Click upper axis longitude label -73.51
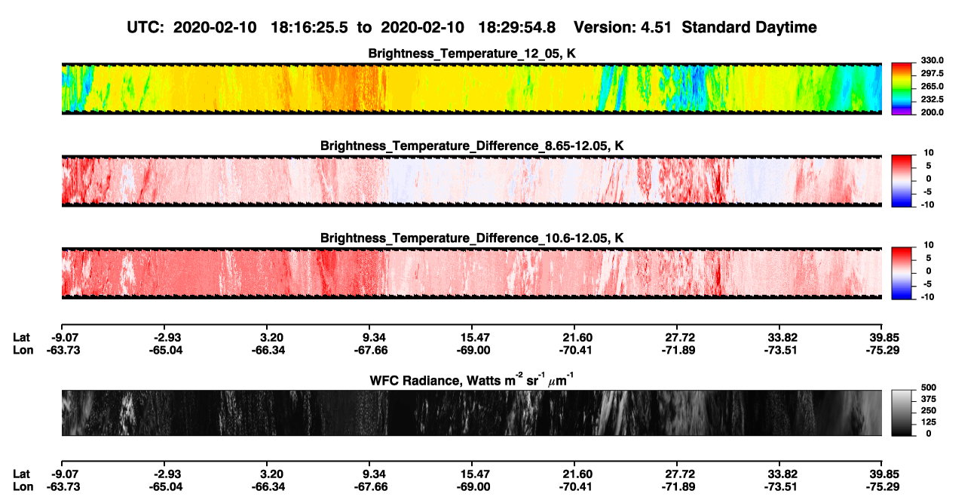The image size is (980, 503). click(782, 350)
